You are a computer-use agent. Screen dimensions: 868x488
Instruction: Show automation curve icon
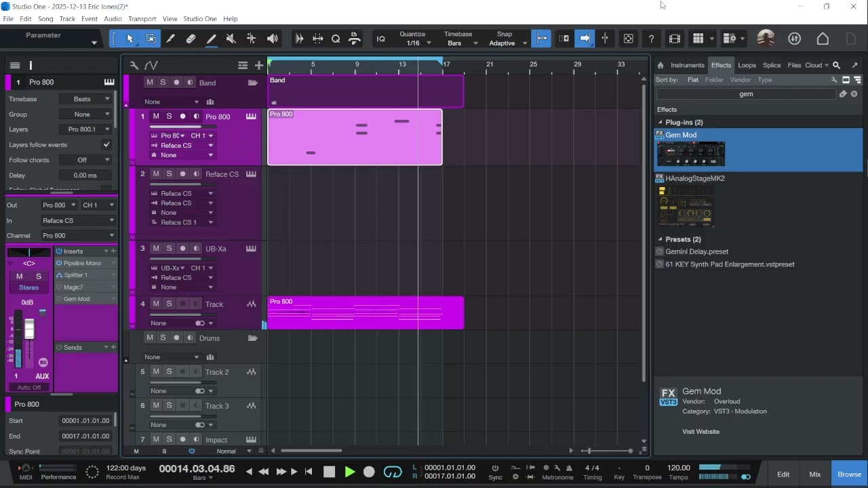pos(151,65)
